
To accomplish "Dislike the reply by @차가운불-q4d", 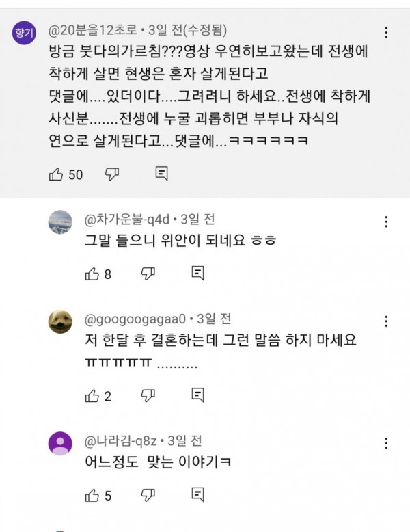I will 148,274.
